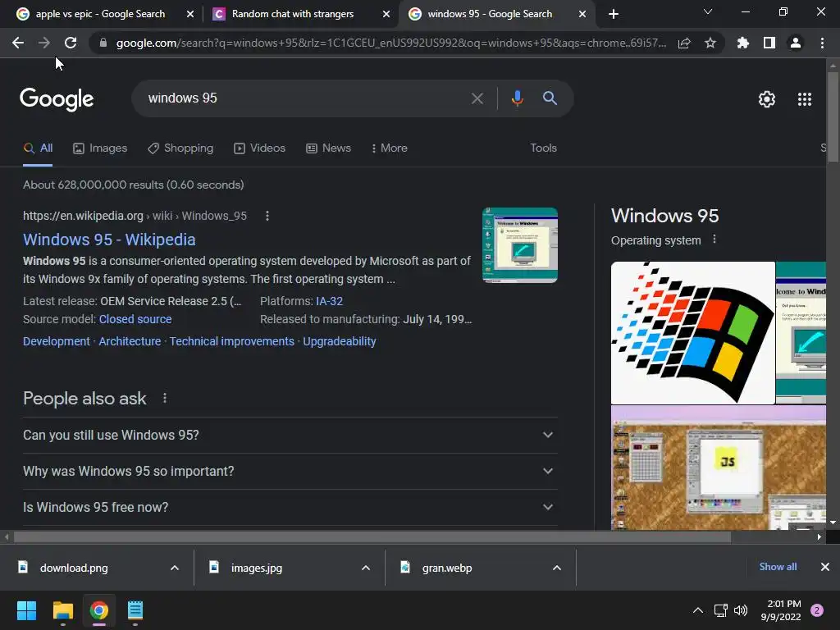Screen dimensions: 840x630
Task: Open images.jpg options chevron
Action: tap(366, 568)
